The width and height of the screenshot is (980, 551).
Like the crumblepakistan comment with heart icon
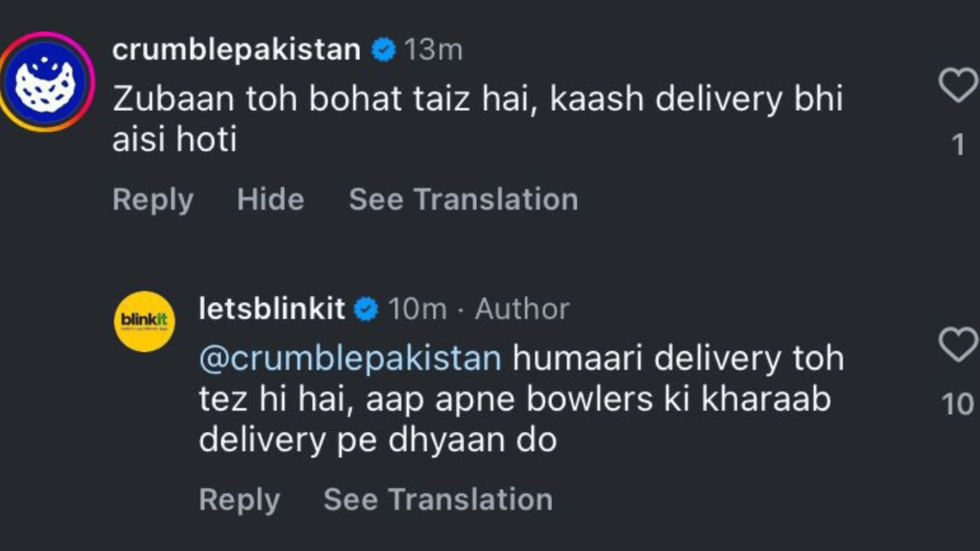[x=959, y=86]
